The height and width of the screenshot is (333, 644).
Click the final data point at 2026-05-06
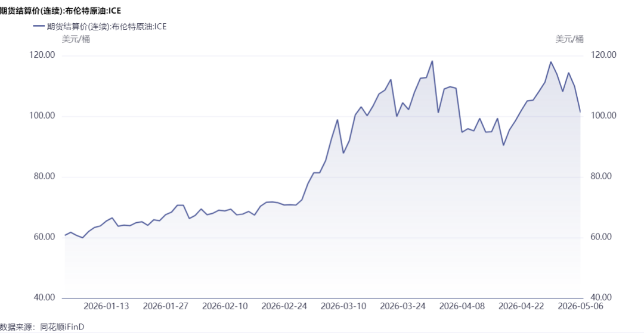[x=580, y=111]
